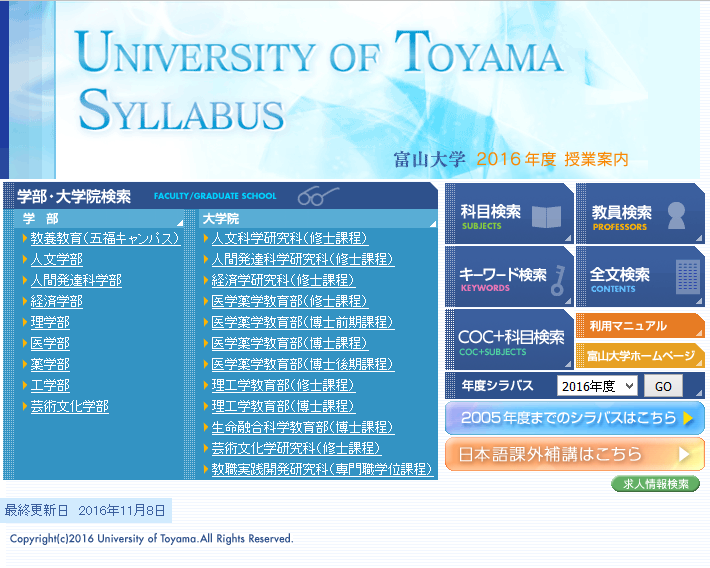Open 芸術文化学部 link
Viewport: 710px width, 568px height.
pyautogui.click(x=70, y=406)
